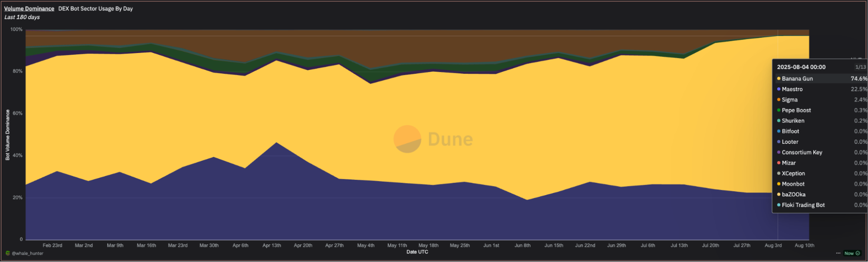Click the Sigma orange legend dot
The image size is (868, 262).
779,99
